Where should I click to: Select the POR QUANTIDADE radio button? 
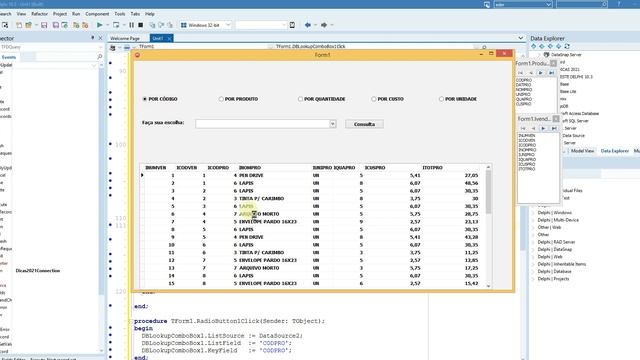tap(300, 99)
